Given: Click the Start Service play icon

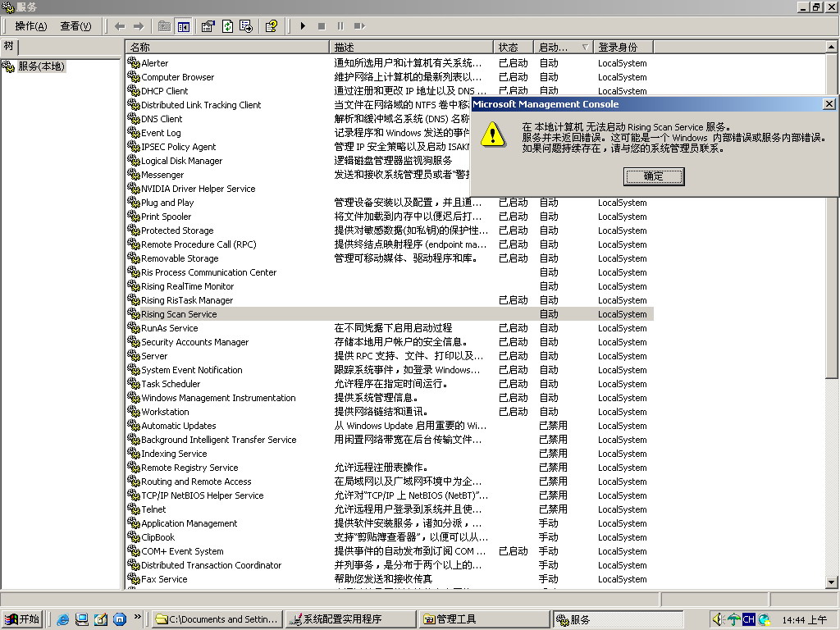Looking at the screenshot, I should pos(303,26).
